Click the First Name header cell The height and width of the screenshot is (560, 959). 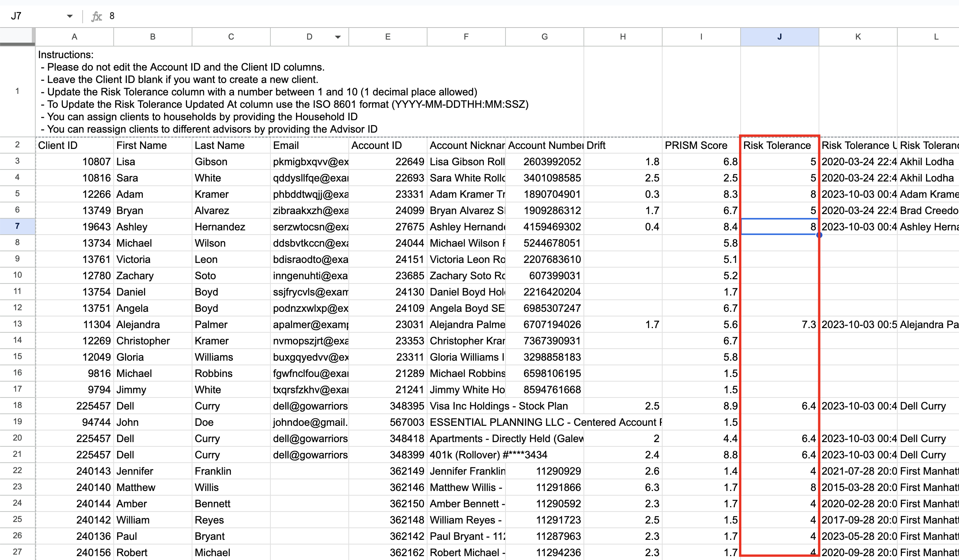[x=153, y=145]
